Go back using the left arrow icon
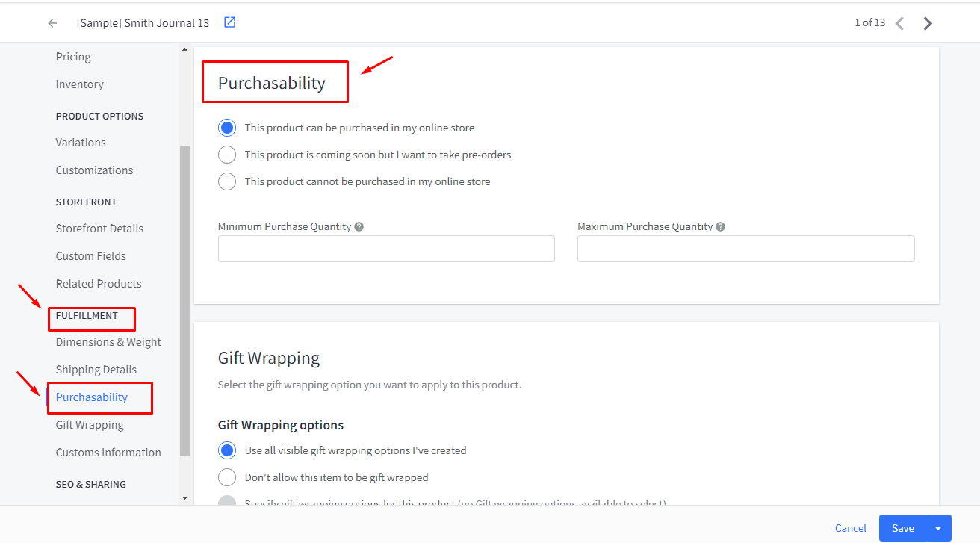This screenshot has height=543, width=980. coord(52,23)
